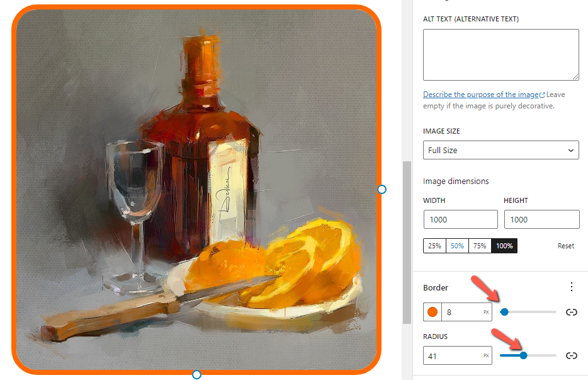Click the Width input field
This screenshot has width=588, height=380.
point(461,219)
